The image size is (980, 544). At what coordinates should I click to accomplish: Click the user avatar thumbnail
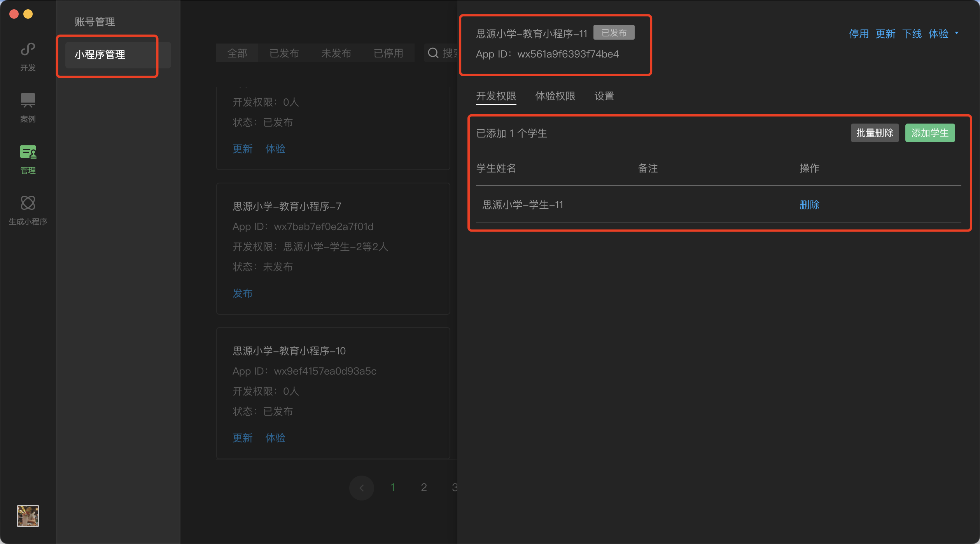28,516
